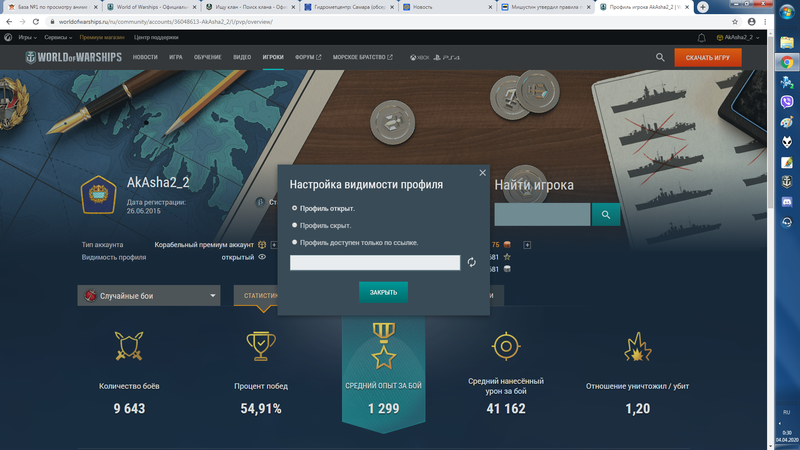
Task: Open Chrome profile avatar icon
Action: point(752,22)
